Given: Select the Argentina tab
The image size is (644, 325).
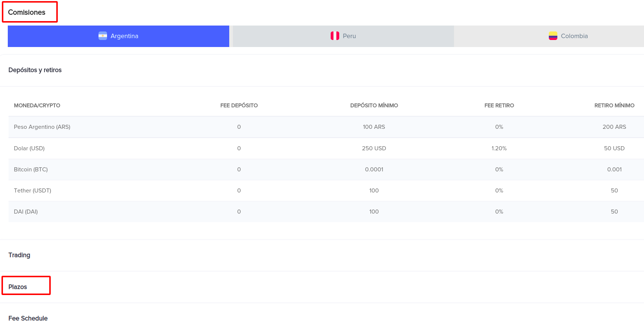Looking at the screenshot, I should (119, 36).
